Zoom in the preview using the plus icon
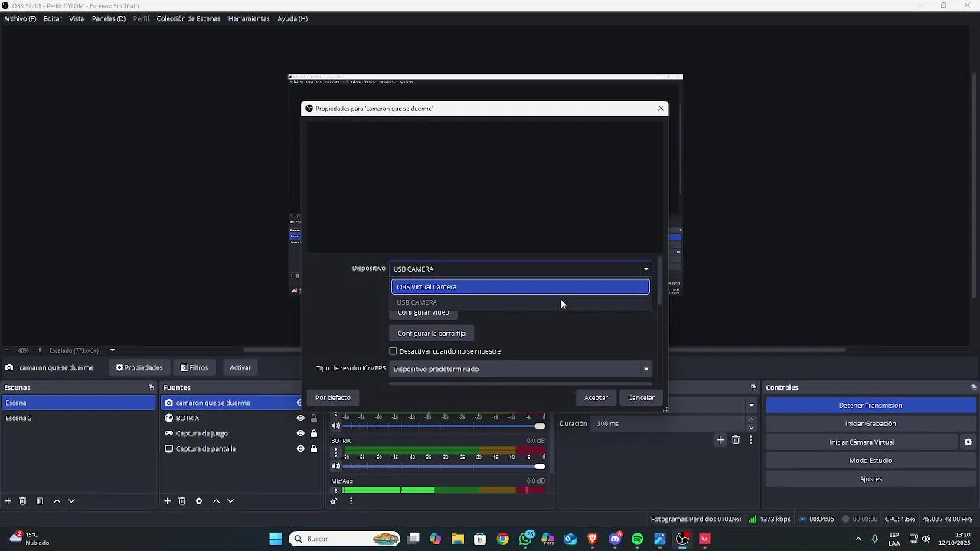This screenshot has height=551, width=980. pyautogui.click(x=40, y=350)
